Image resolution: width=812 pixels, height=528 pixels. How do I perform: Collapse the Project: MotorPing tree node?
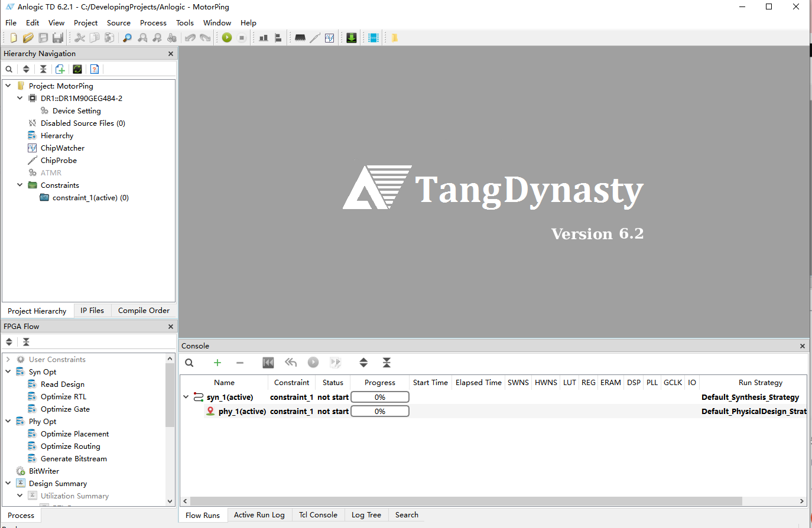pos(8,86)
